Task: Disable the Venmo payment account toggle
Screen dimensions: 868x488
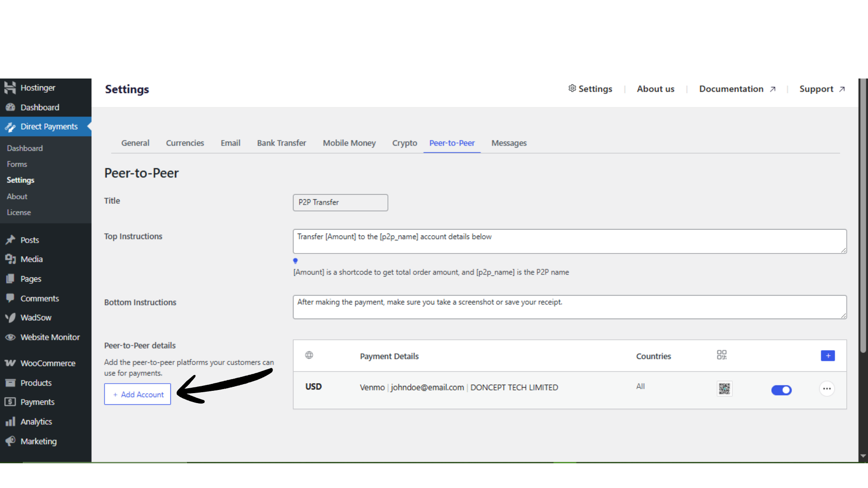Action: point(782,390)
